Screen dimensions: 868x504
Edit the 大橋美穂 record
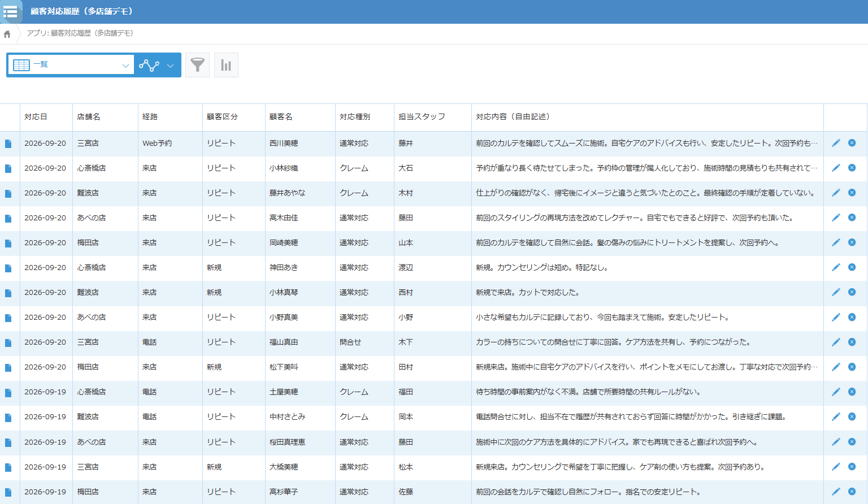tap(836, 467)
